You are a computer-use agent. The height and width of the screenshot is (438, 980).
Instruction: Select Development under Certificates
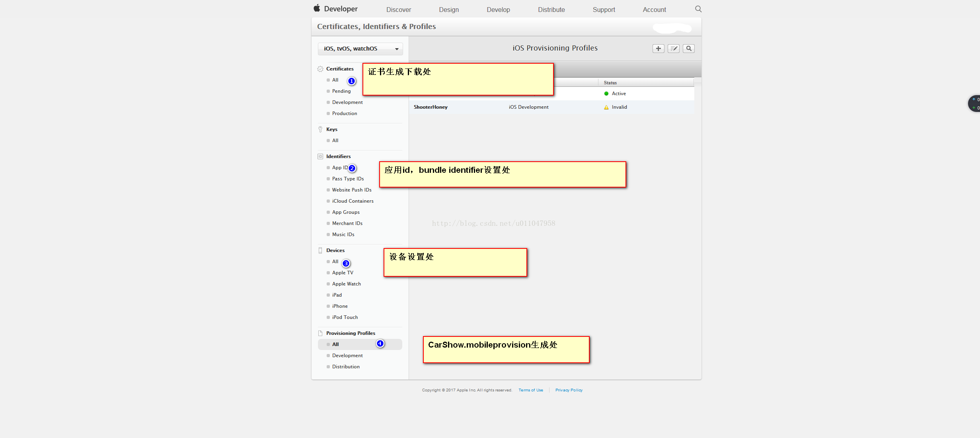point(347,102)
